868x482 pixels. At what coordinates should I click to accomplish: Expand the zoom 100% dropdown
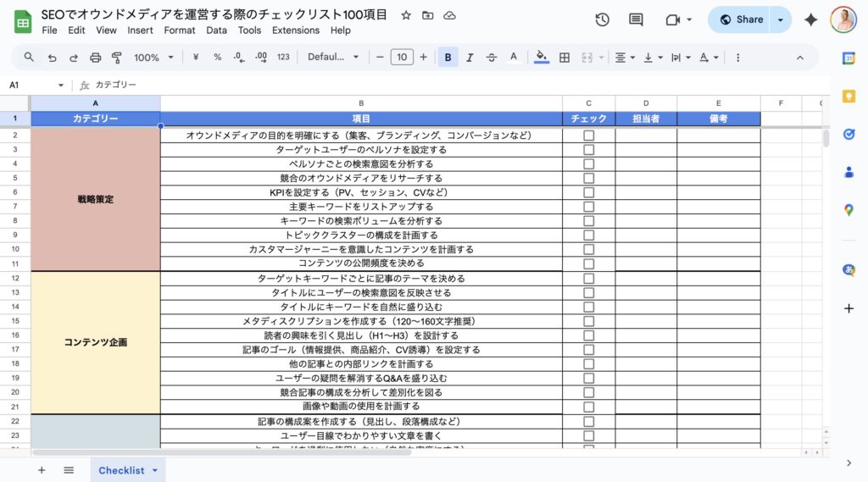pos(153,58)
